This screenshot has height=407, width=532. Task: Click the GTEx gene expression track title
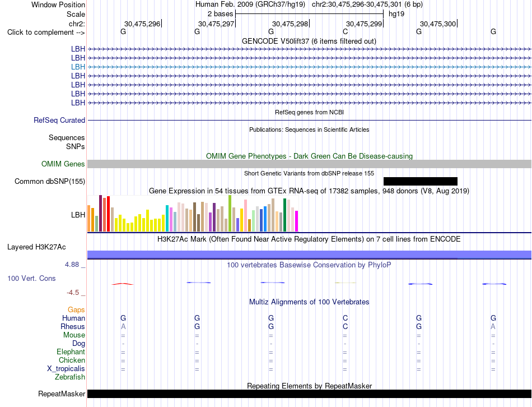coord(309,191)
